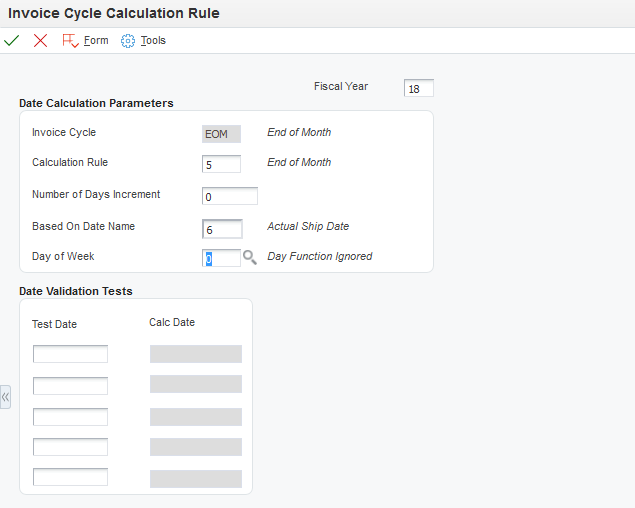
Task: Click the greyed Invoice Cycle EOM field
Action: pyautogui.click(x=221, y=134)
